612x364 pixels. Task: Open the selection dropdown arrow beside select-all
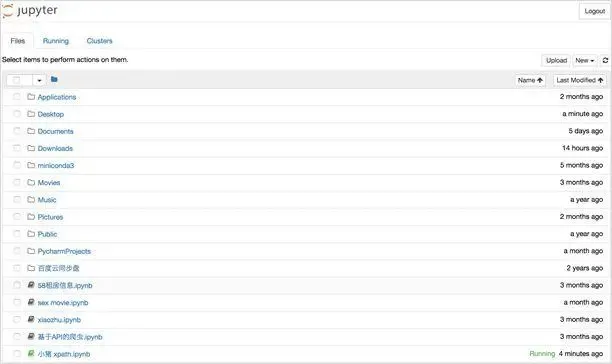[x=39, y=80]
